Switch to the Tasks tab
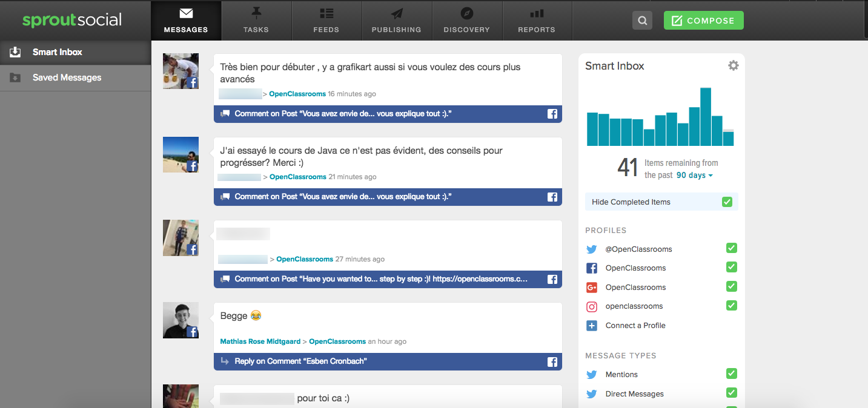 coord(256,21)
